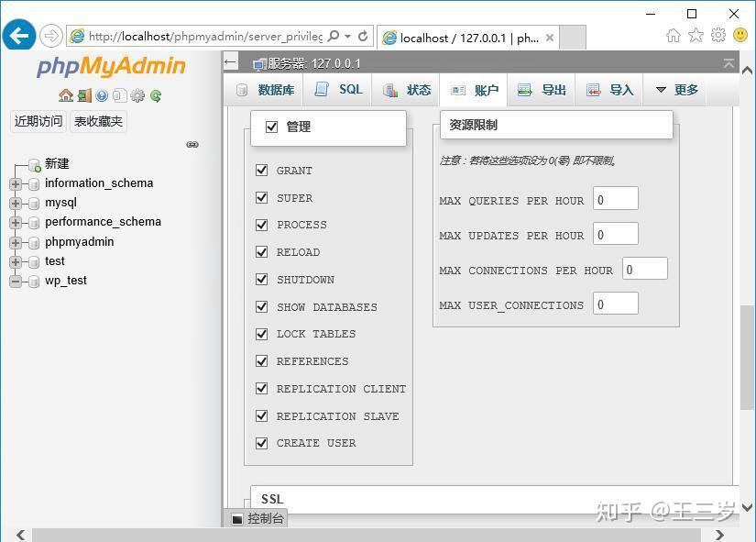The width and height of the screenshot is (756, 542).
Task: Click the MAX UPDATES PER HOUR field
Action: (616, 234)
